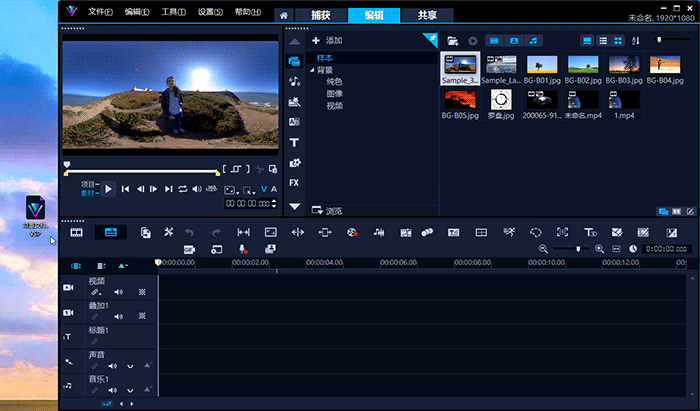Toggle repeat loop playback
Viewport: 700px width, 411px height.
(183, 189)
